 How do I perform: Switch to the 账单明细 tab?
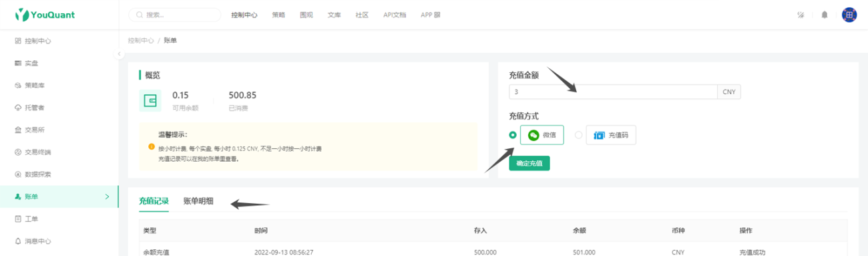click(x=198, y=201)
